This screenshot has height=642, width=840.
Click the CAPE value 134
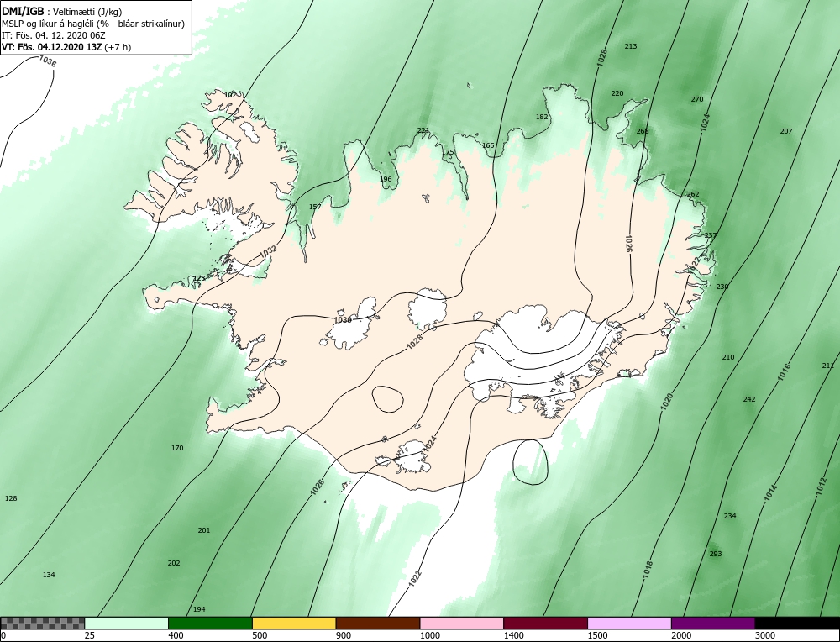pos(49,575)
